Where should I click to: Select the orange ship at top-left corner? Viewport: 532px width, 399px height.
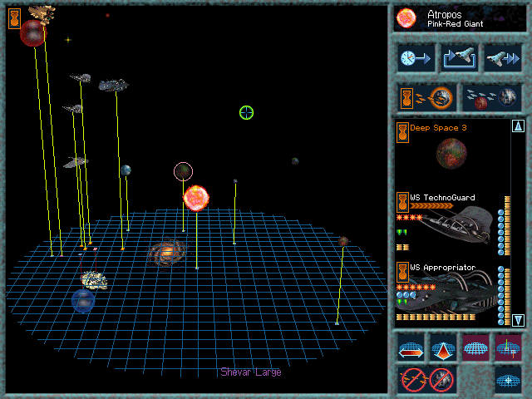coord(42,15)
